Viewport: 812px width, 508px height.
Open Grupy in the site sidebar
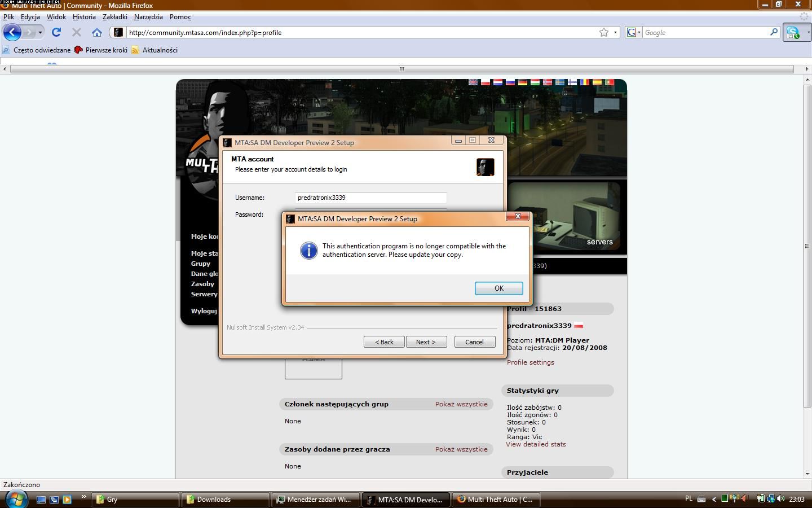coord(201,264)
